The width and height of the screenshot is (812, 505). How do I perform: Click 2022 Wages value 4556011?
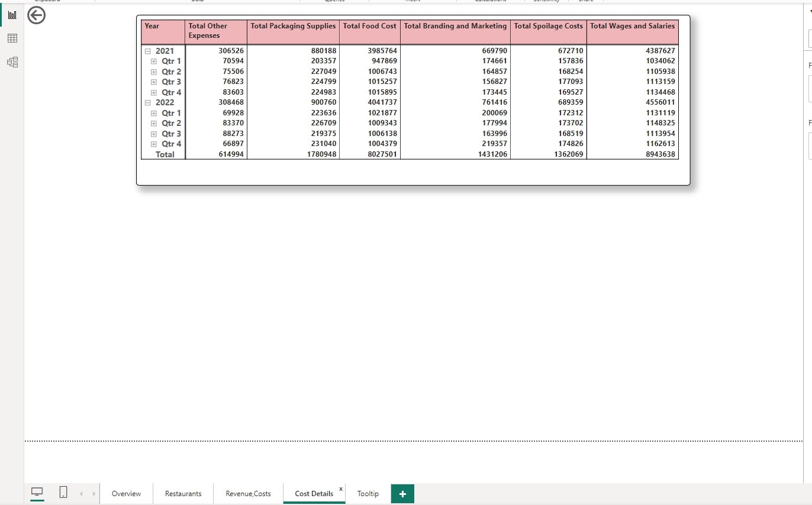click(x=660, y=102)
